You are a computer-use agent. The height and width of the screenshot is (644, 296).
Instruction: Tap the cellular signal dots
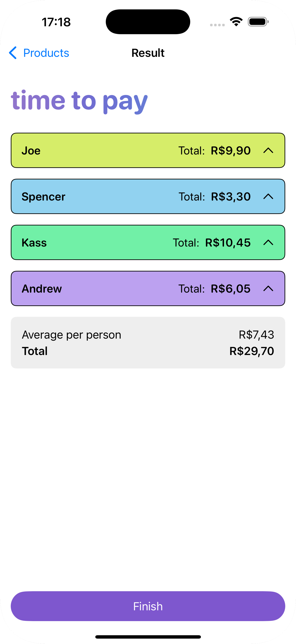(217, 25)
